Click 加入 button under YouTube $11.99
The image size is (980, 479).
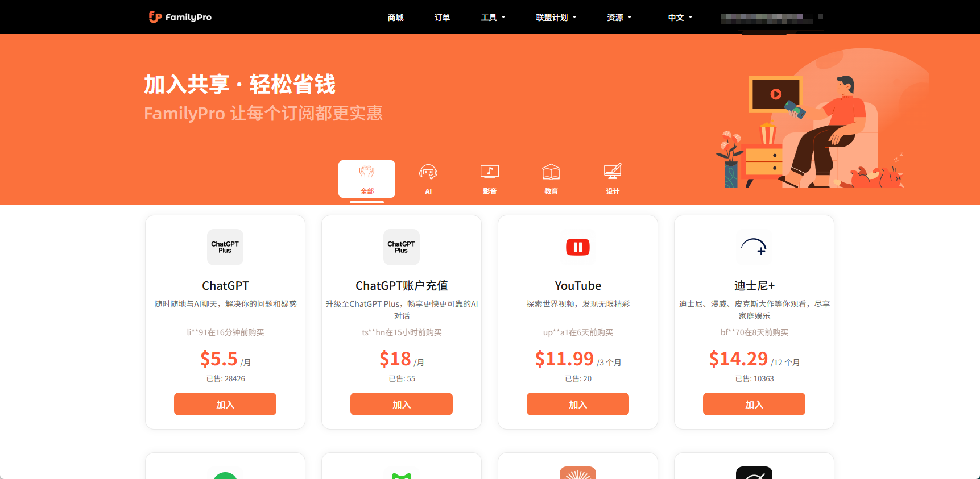pos(578,404)
